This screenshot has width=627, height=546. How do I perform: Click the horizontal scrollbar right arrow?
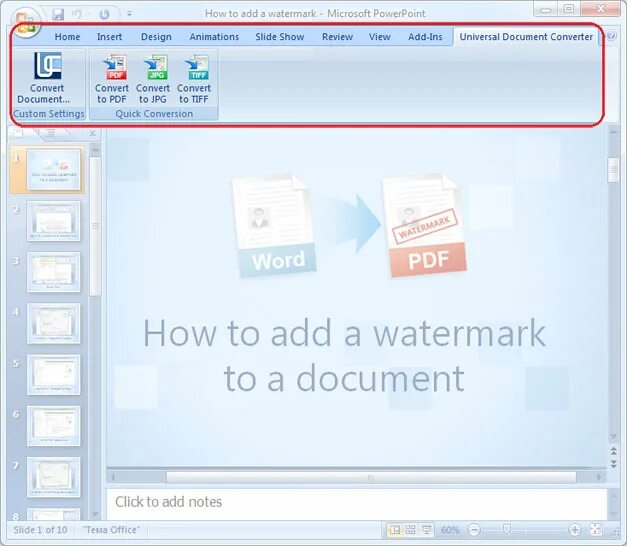[x=599, y=477]
